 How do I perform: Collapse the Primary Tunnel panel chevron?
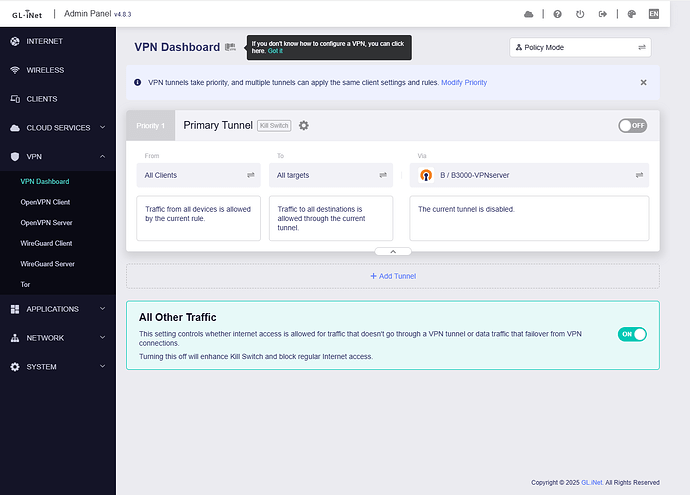tap(392, 252)
